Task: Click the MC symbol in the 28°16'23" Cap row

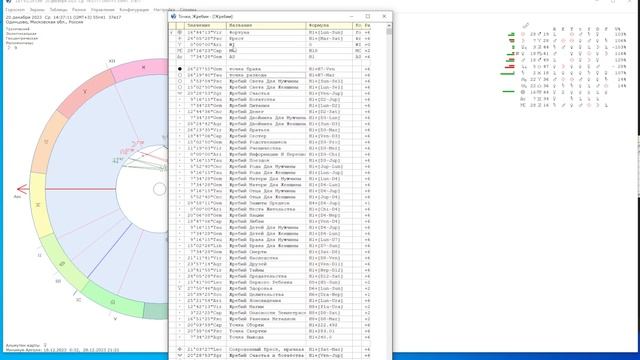Action: point(180,51)
